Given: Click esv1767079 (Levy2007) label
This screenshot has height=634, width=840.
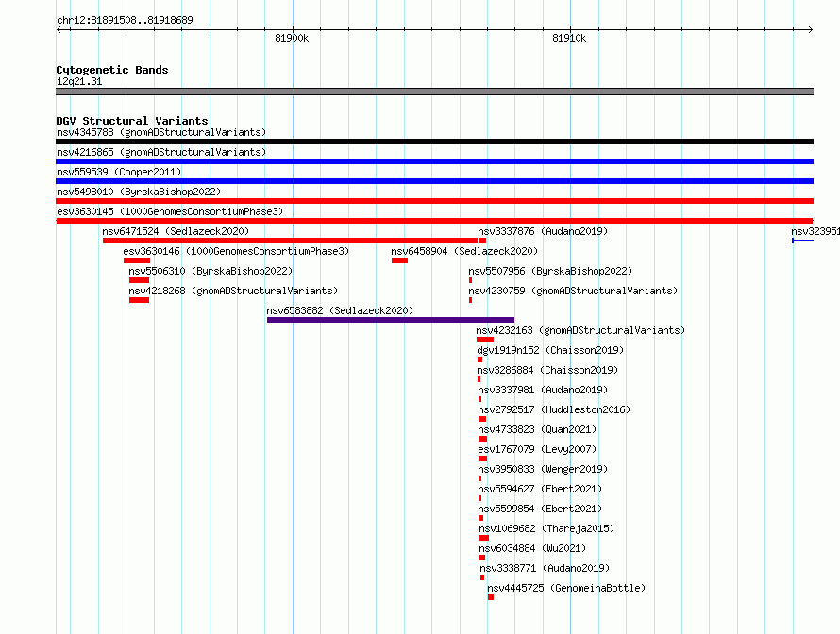Looking at the screenshot, I should (537, 449).
